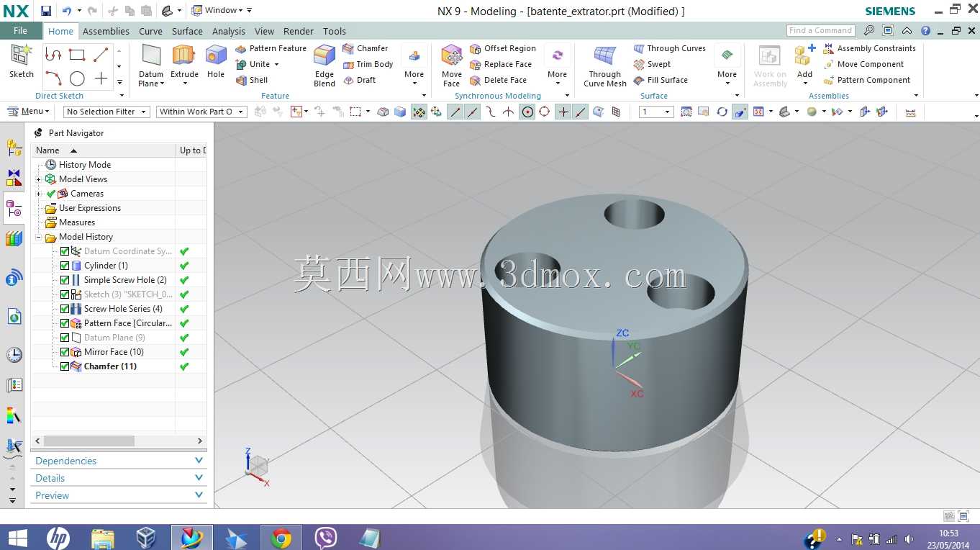Open the Part Navigator sidebar tab

coord(14,209)
